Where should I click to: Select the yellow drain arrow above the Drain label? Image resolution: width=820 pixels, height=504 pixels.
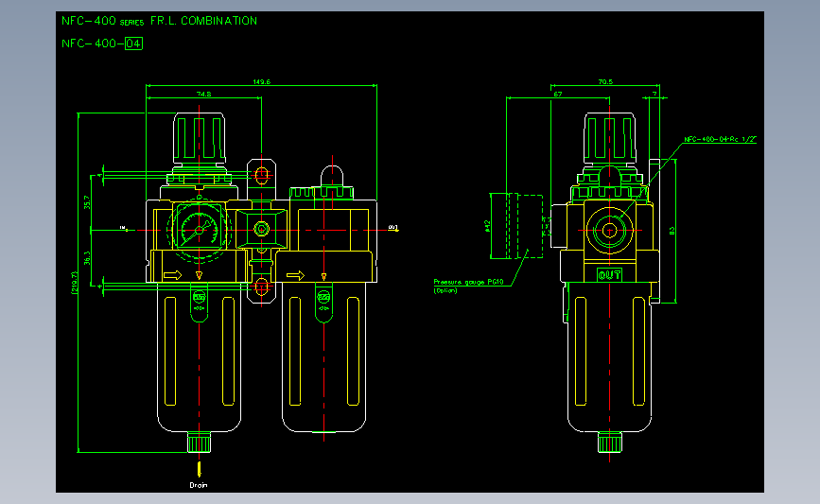pyautogui.click(x=199, y=468)
